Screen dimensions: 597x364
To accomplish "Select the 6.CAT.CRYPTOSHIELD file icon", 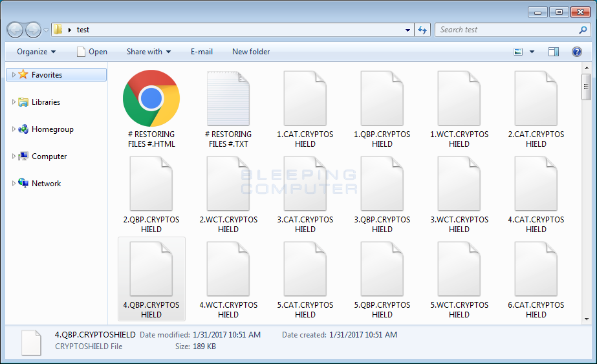I will tap(536, 269).
